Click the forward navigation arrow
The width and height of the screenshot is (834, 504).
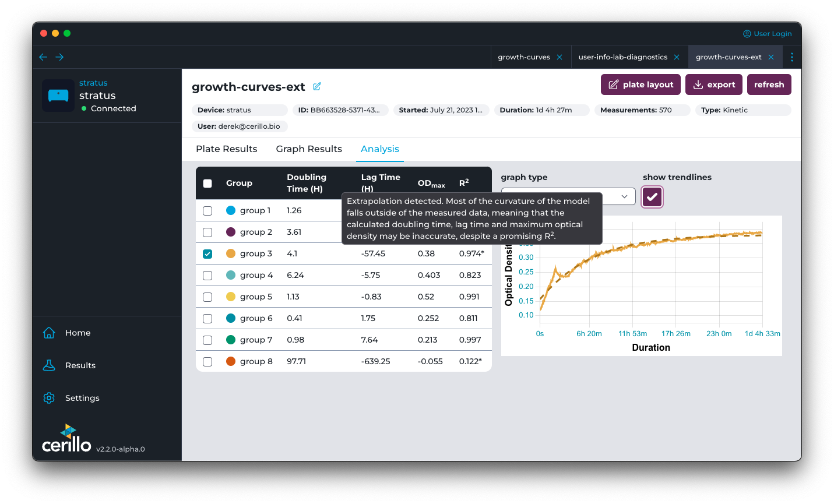[59, 57]
